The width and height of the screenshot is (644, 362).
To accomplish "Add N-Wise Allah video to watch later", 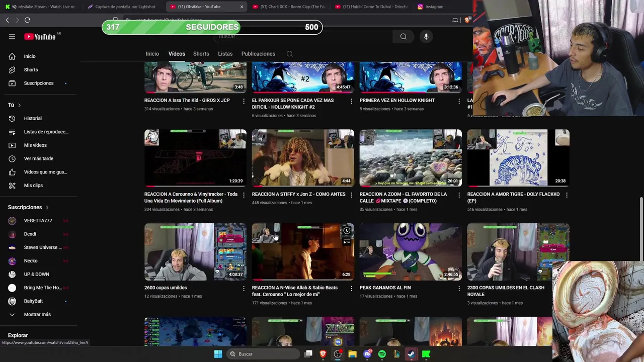I will [347, 231].
